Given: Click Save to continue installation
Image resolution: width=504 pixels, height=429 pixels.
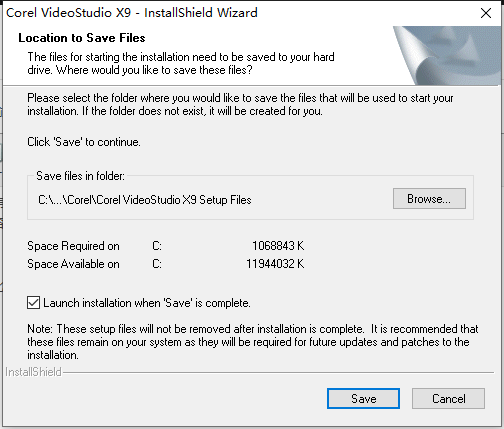Looking at the screenshot, I should pyautogui.click(x=363, y=398).
